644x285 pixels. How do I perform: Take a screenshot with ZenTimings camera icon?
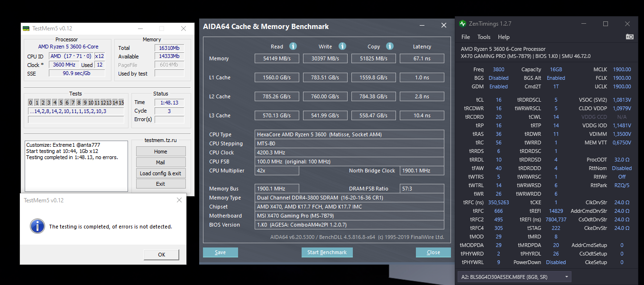(x=630, y=37)
